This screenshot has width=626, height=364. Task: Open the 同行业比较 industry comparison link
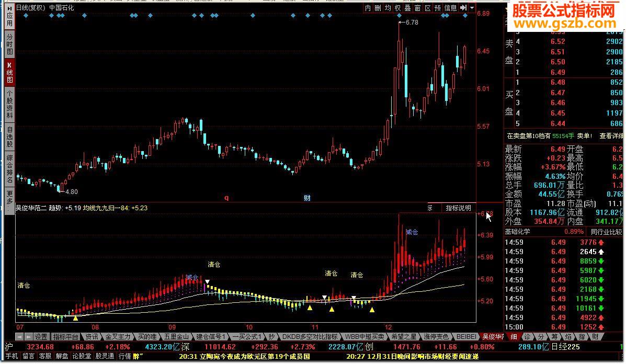pyautogui.click(x=606, y=232)
